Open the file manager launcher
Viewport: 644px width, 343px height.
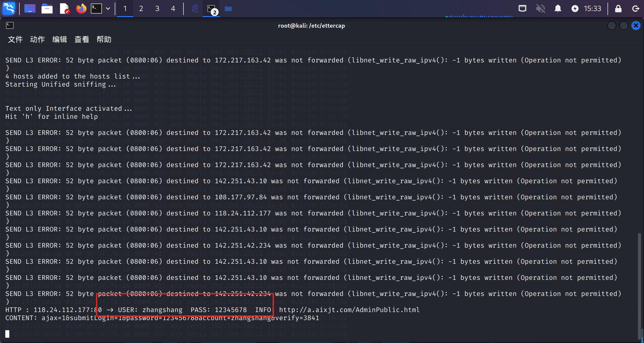pos(47,9)
